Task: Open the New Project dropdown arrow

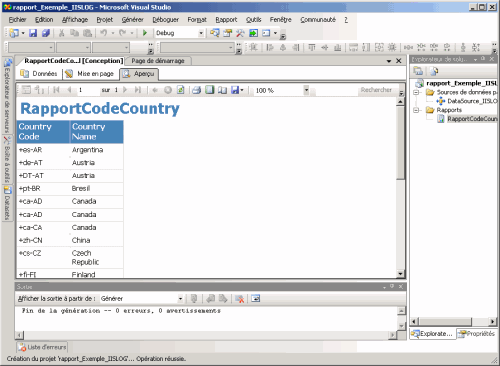Action: point(23,33)
